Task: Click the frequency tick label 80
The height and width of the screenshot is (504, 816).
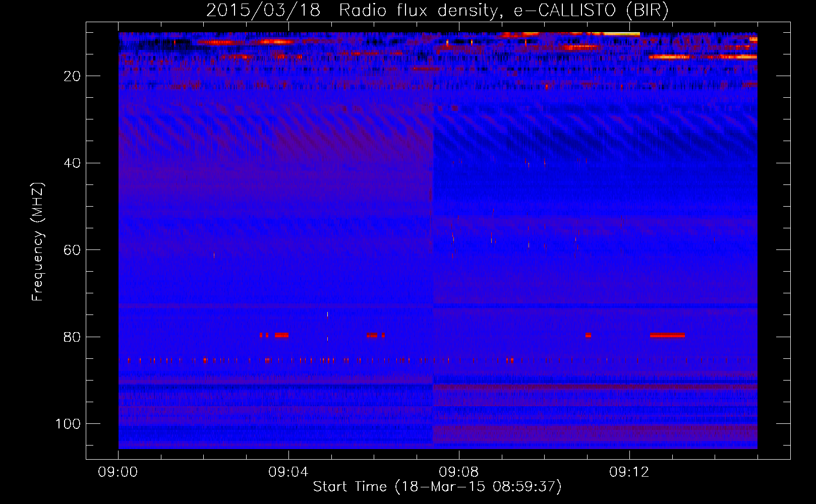Action: tap(73, 337)
